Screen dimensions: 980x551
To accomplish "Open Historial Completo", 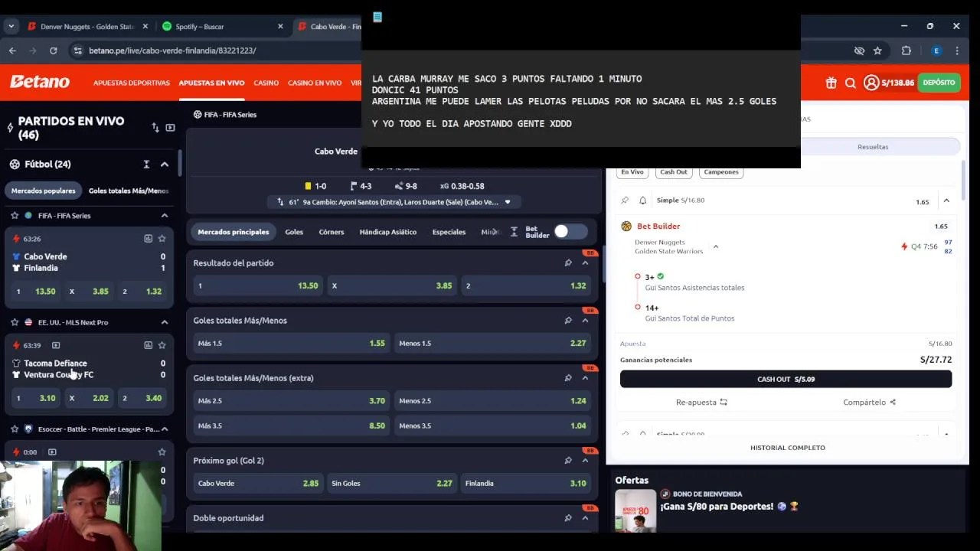I will 787,448.
